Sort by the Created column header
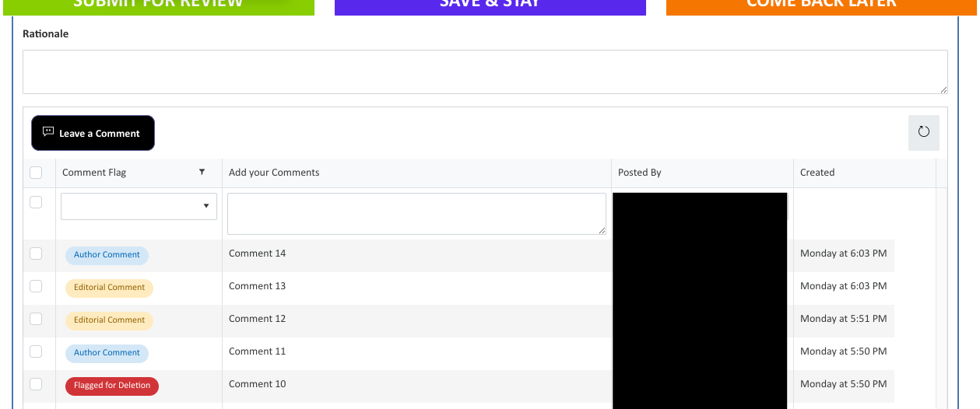Viewport: 980px width, 409px height. (817, 173)
